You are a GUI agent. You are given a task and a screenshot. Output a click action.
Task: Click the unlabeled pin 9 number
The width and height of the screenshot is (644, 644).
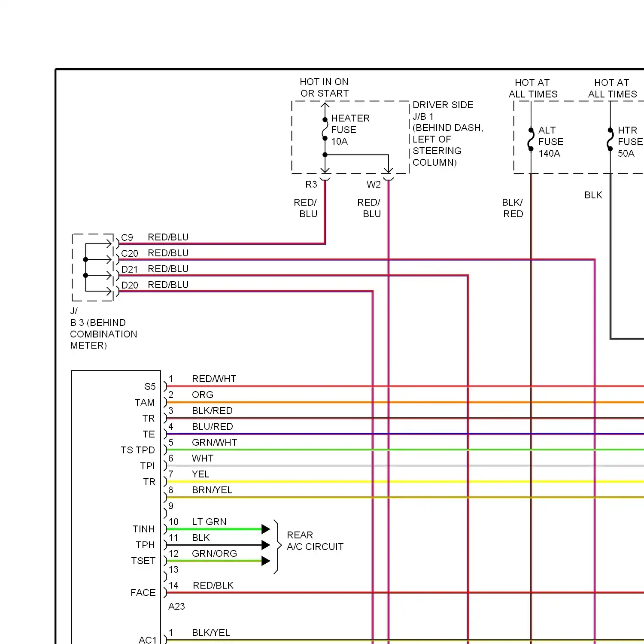[x=171, y=506]
